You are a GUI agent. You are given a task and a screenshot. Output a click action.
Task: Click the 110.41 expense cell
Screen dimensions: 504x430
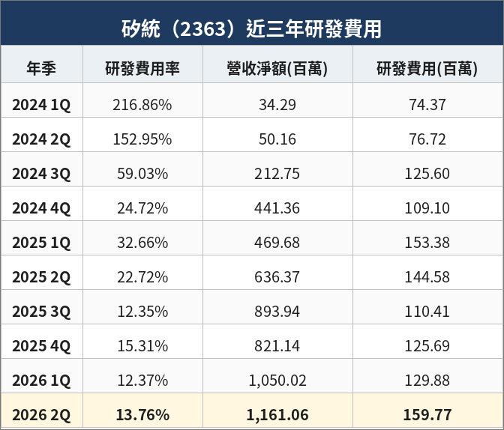click(x=427, y=312)
